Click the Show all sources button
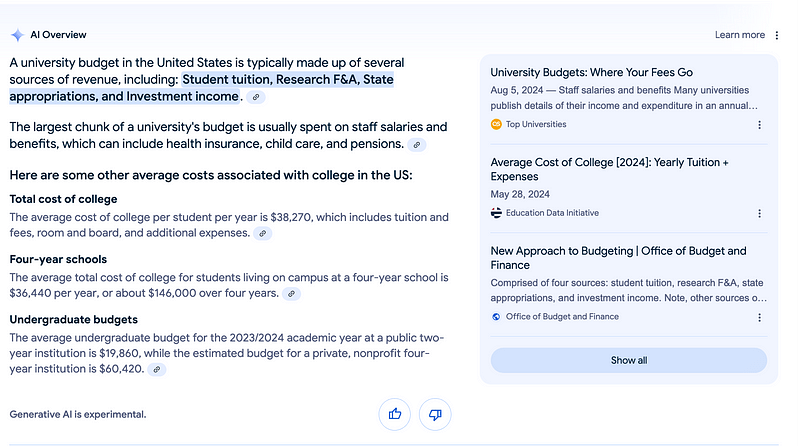This screenshot has height=446, width=800. coord(628,360)
